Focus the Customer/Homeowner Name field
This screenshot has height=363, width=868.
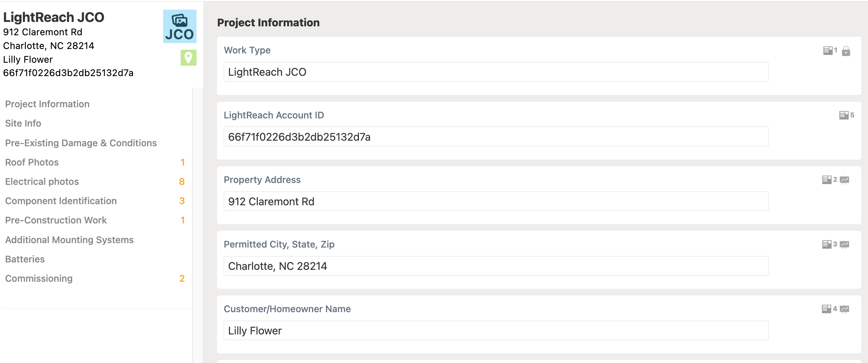[x=496, y=330]
